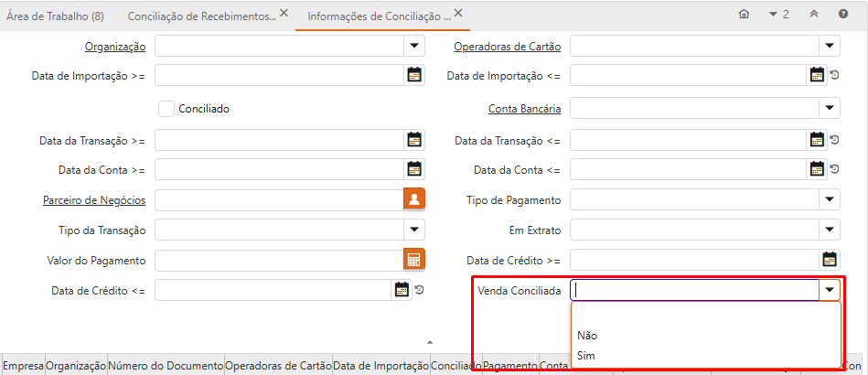Open calculator for Valor do Pagamento
This screenshot has width=868, height=375.
[414, 261]
